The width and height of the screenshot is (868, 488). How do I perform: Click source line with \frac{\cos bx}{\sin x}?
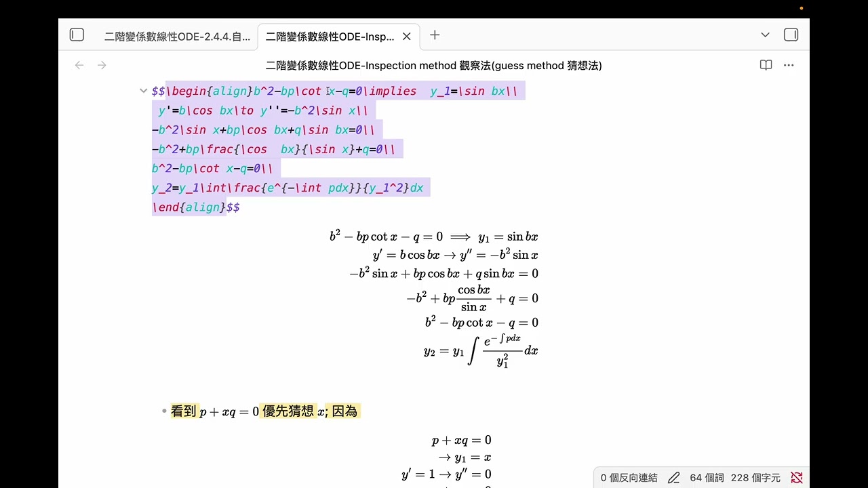coord(273,149)
